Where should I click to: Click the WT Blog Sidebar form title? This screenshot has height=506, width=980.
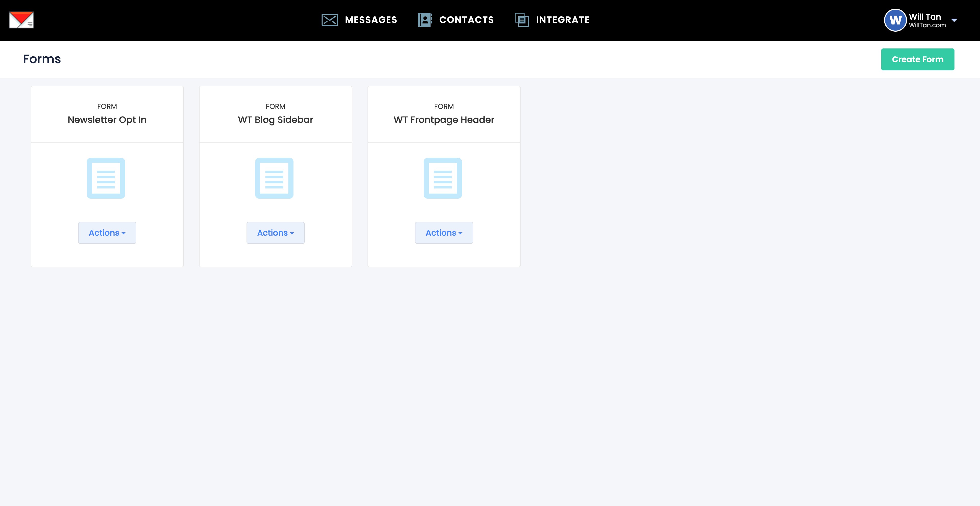pyautogui.click(x=275, y=120)
